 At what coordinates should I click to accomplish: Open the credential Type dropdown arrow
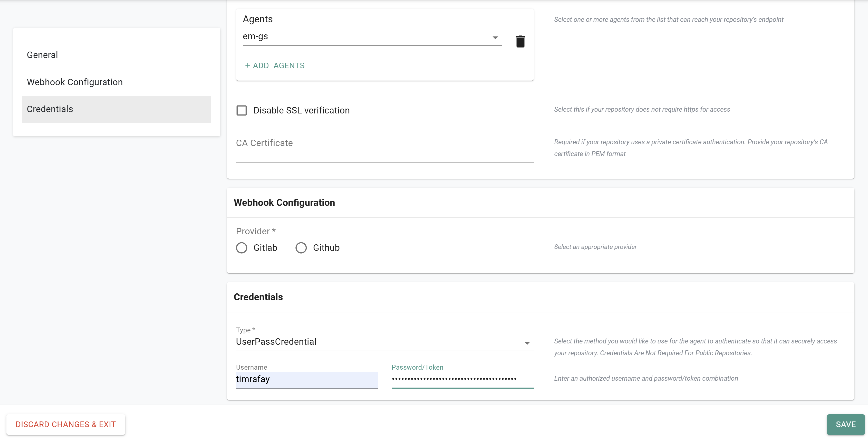527,343
